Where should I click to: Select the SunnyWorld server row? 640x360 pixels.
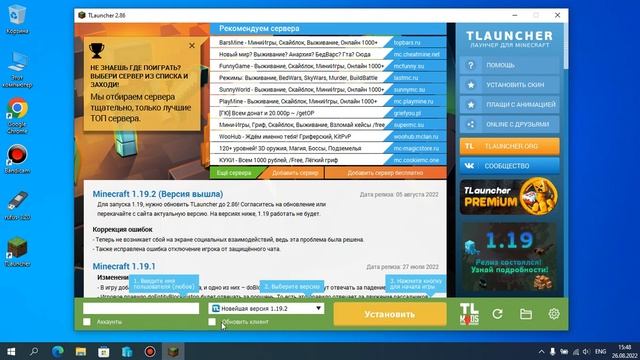[x=298, y=89]
